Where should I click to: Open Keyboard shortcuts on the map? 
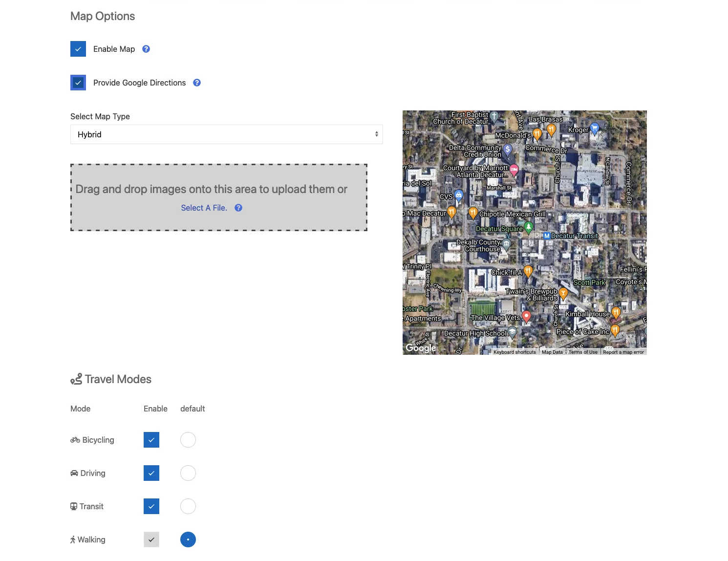coord(514,352)
